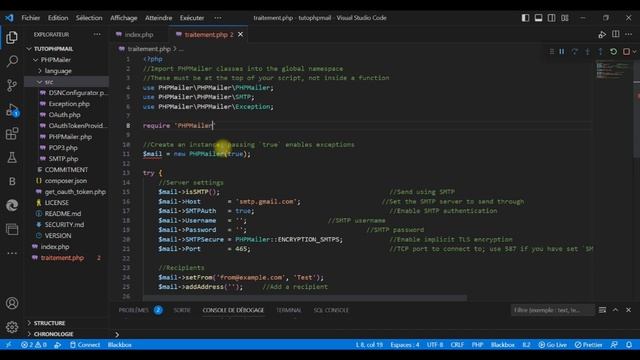Click the Connect status bar button
The height and width of the screenshot is (360, 640).
(85, 345)
